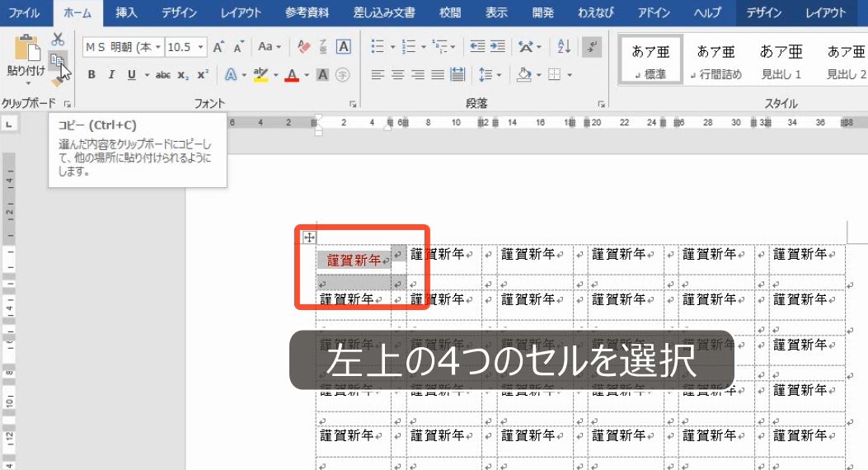
Task: Click the ruler tab selector (L) button
Action: [8, 125]
